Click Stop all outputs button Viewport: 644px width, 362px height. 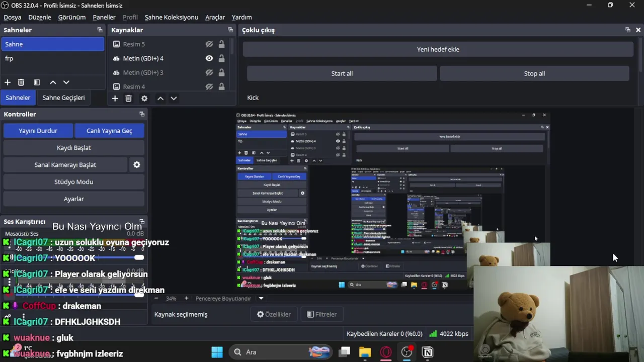(x=534, y=73)
